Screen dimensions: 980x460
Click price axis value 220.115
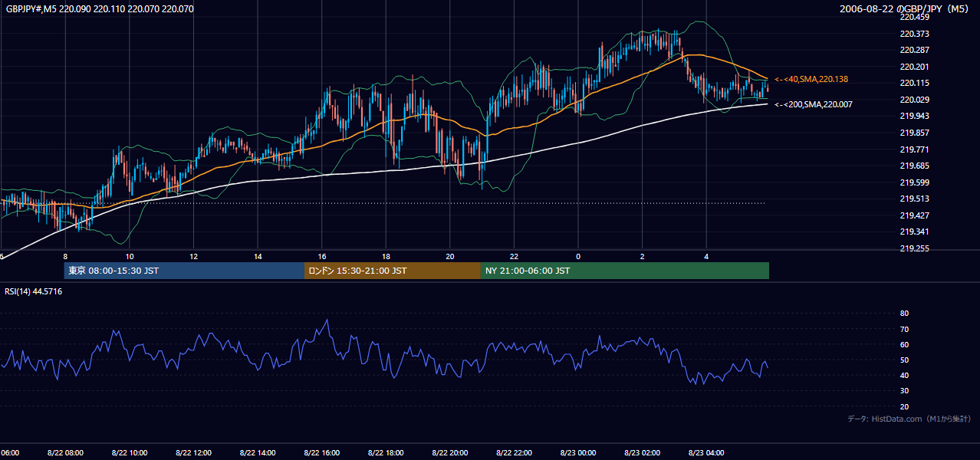pyautogui.click(x=914, y=83)
